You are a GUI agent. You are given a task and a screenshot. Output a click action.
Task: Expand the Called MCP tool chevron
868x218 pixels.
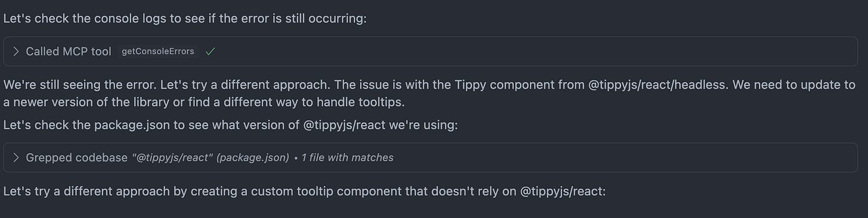(x=16, y=52)
